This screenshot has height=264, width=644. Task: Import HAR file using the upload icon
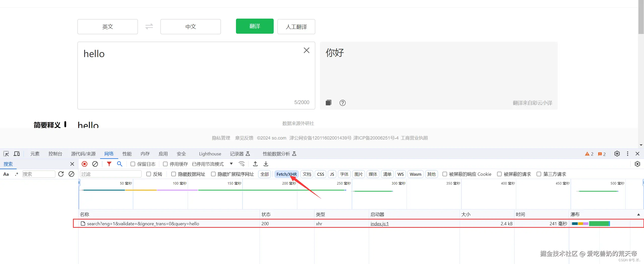(x=255, y=164)
